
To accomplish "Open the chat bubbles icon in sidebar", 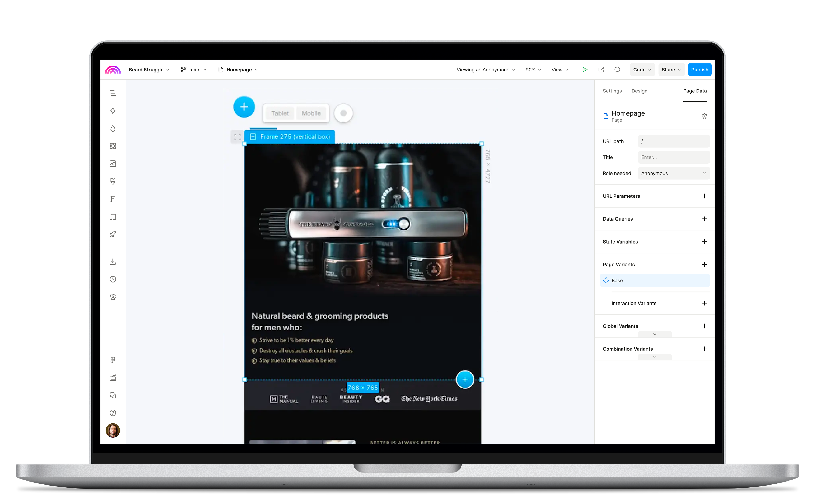I will (113, 395).
